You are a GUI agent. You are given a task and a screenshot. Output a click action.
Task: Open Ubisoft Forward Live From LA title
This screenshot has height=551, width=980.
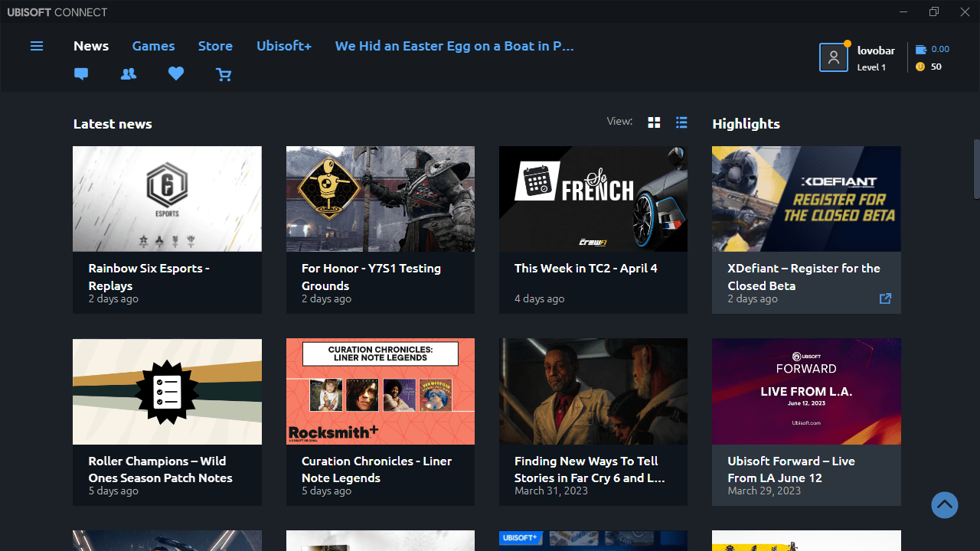point(791,469)
